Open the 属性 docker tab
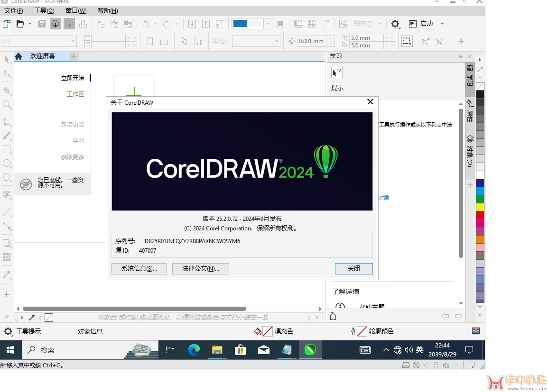 pos(470,111)
